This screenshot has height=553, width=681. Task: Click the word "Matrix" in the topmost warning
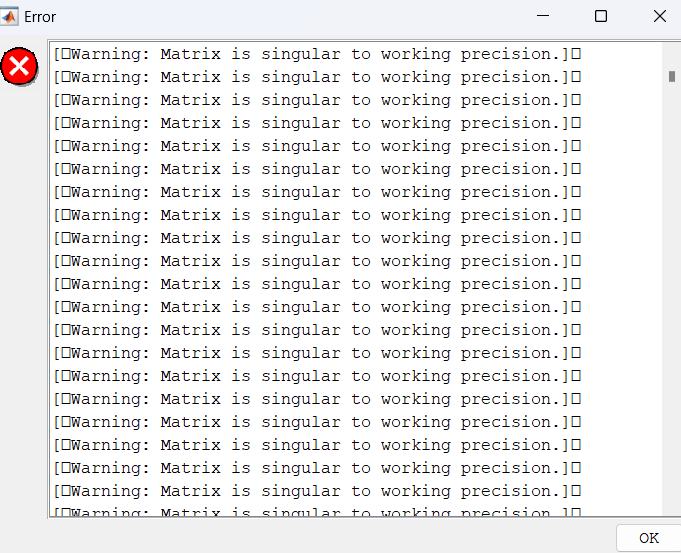pos(190,54)
